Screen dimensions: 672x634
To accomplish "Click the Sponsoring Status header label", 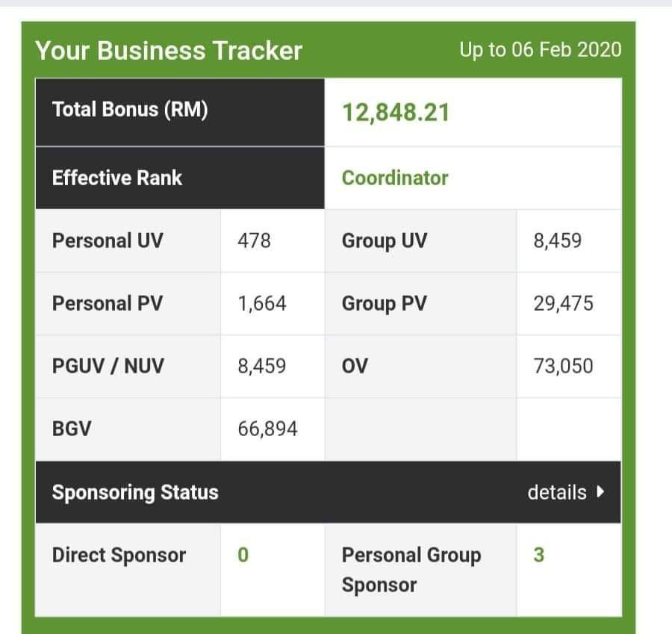I will tap(135, 492).
